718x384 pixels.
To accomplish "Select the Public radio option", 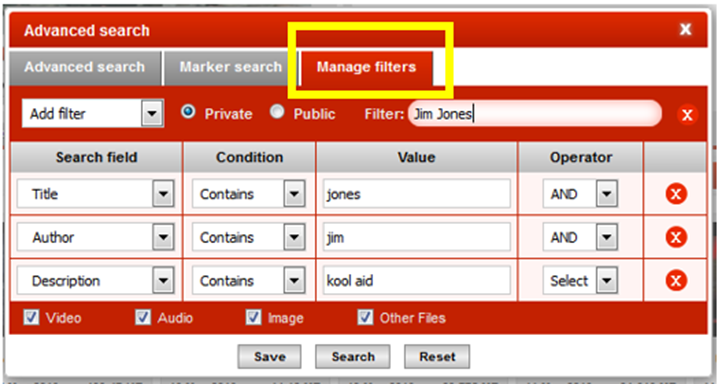I will (277, 112).
